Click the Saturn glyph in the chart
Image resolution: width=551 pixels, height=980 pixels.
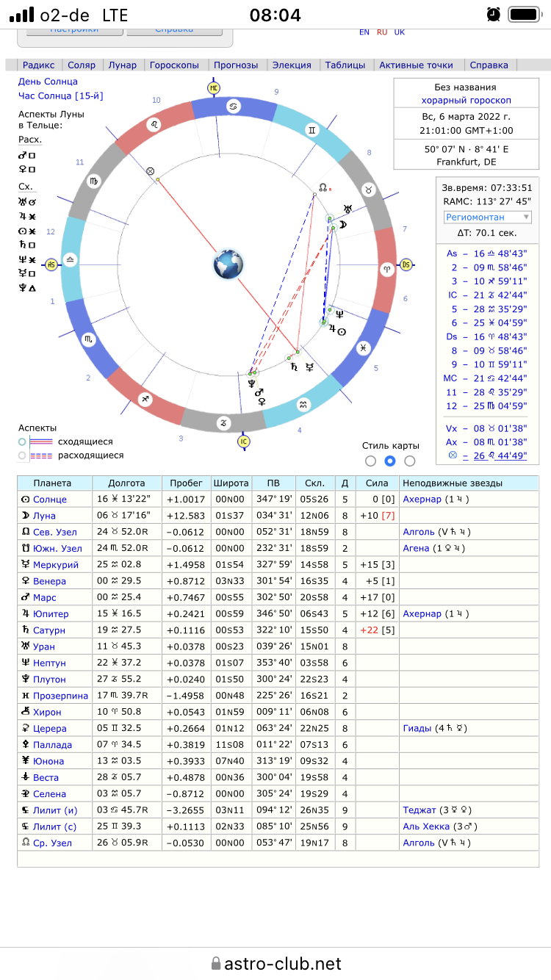(x=295, y=365)
